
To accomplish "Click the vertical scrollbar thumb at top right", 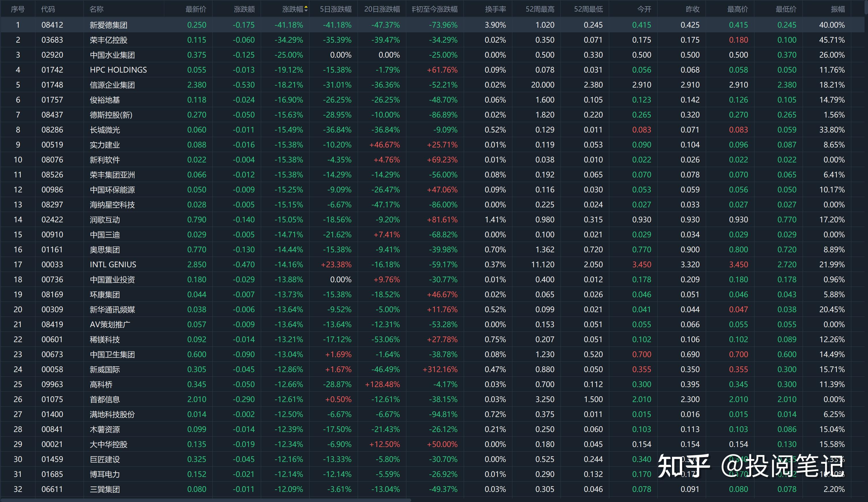I will pos(866,7).
